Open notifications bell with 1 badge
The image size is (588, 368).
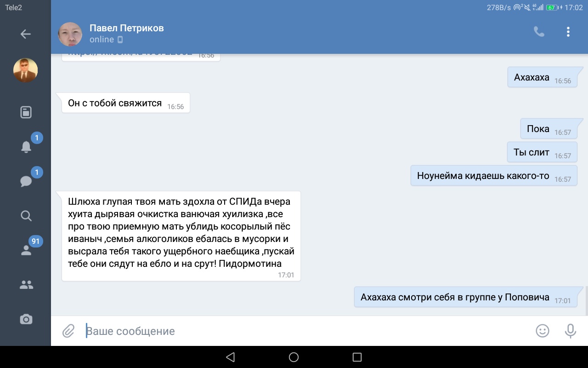26,147
